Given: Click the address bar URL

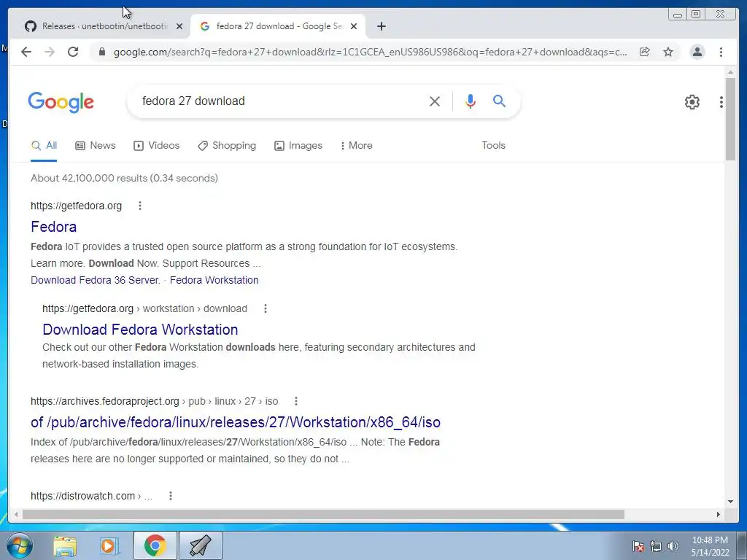Looking at the screenshot, I should click(370, 52).
